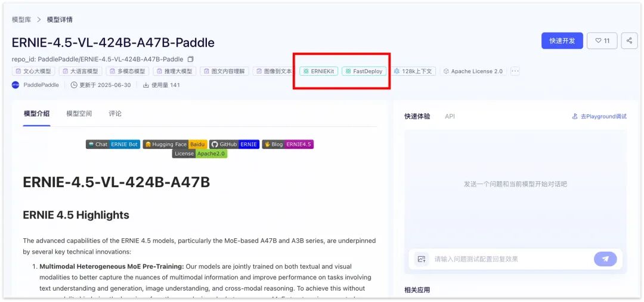Screen dimensions: 644x302
Task: Click the share icon button
Action: (629, 41)
